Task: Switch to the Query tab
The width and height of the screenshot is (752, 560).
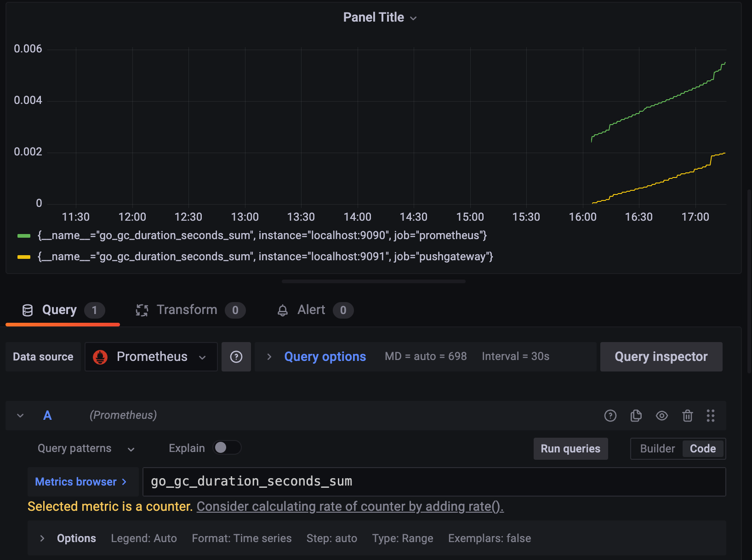Action: coord(63,310)
